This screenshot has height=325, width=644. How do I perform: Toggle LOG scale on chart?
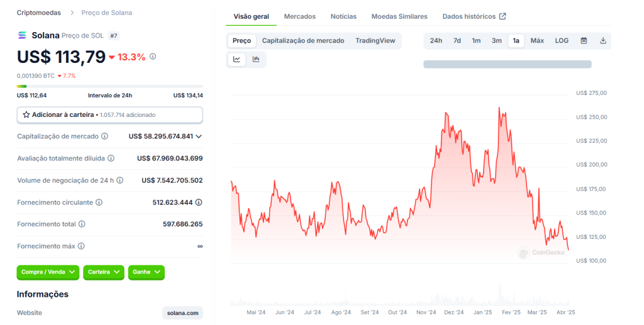point(562,41)
